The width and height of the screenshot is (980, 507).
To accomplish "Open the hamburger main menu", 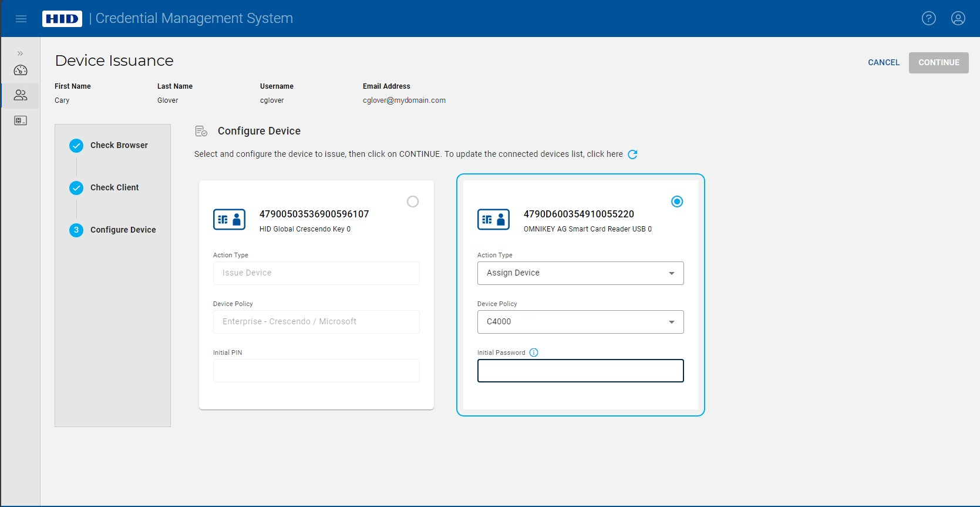I will pyautogui.click(x=21, y=19).
